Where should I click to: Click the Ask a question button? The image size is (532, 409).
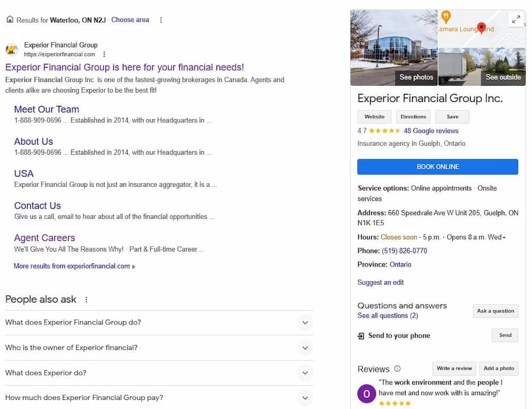(x=495, y=311)
